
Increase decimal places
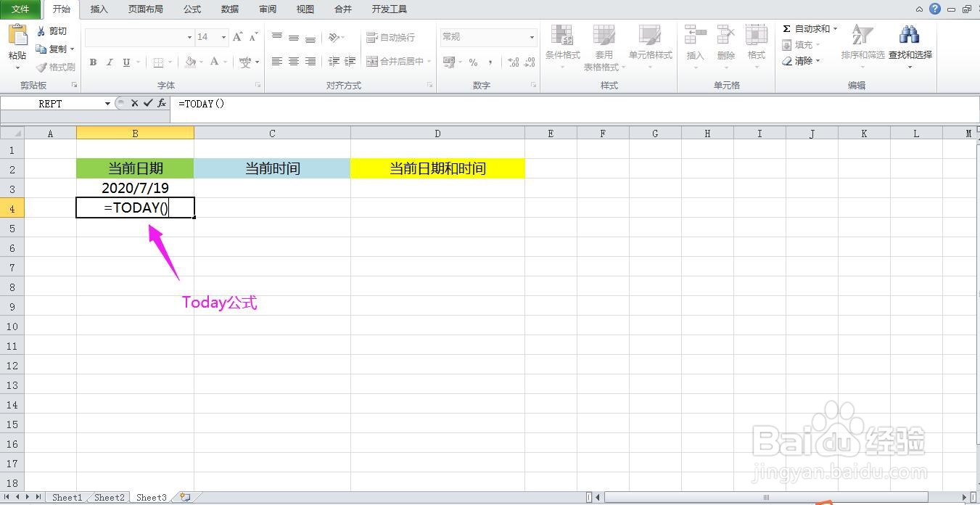pos(513,62)
